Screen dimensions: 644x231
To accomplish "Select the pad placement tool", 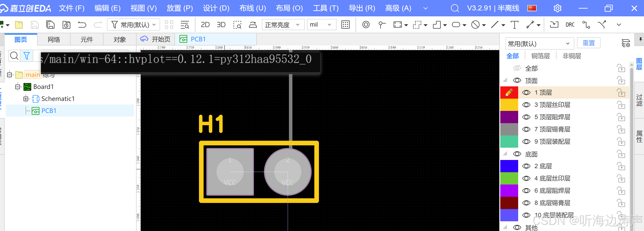I will (366, 25).
